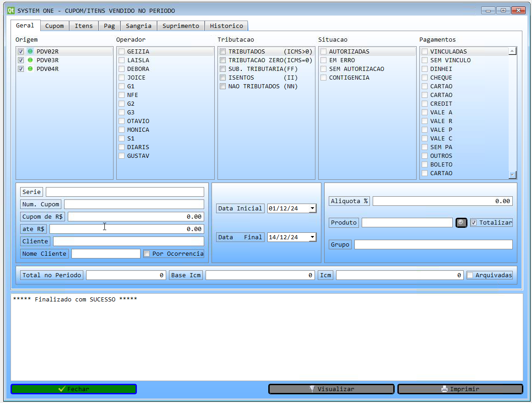
Task: Switch to the Cupom tab
Action: click(x=54, y=26)
